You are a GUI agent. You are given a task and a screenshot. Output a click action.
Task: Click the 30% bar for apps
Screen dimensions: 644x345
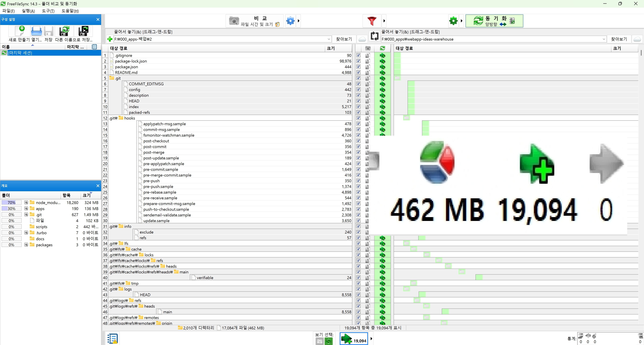click(12, 208)
